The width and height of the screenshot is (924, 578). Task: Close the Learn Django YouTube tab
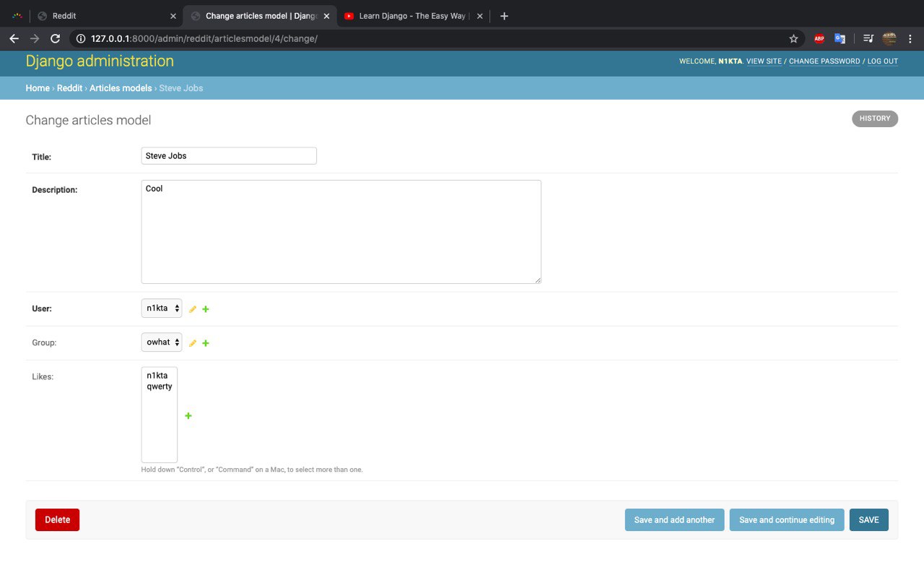[480, 16]
